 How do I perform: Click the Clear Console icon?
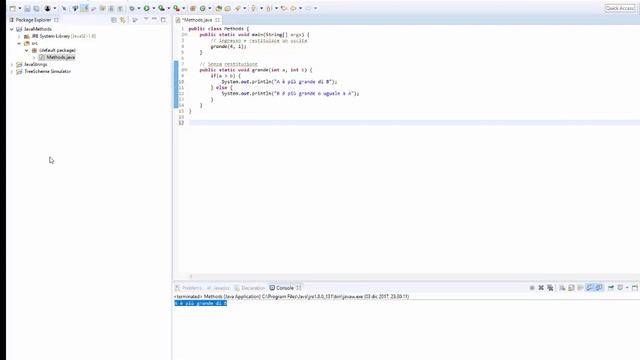(x=562, y=288)
